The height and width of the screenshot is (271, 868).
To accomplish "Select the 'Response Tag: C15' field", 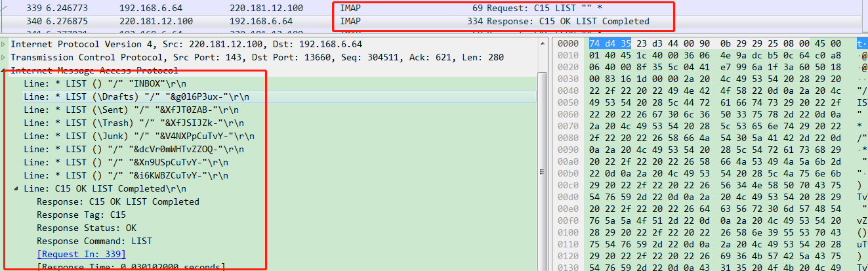I will pyautogui.click(x=269, y=215).
